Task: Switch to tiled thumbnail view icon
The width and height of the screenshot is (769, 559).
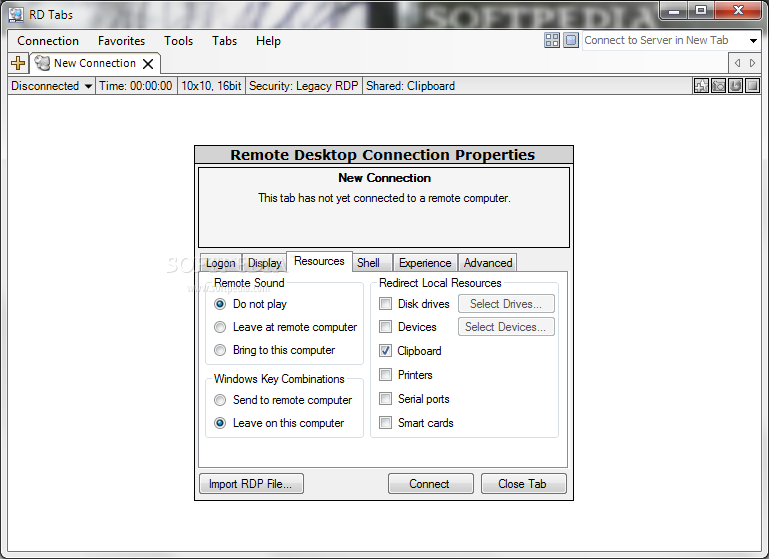Action: 552,40
